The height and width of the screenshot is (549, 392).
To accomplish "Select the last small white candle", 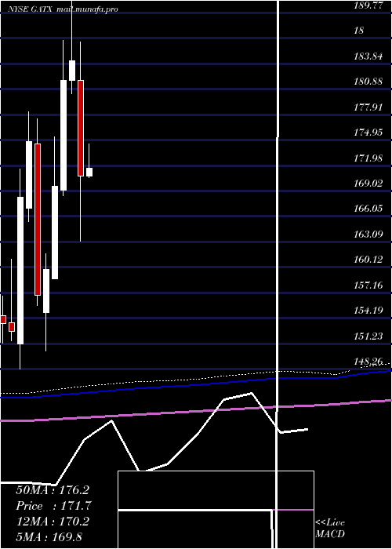I will pyautogui.click(x=89, y=172).
